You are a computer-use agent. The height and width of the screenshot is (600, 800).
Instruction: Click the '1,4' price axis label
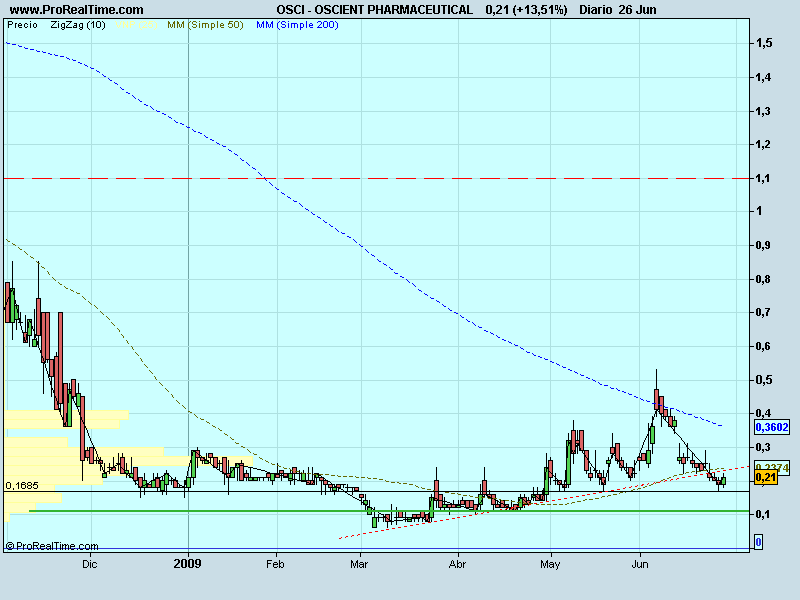click(x=764, y=78)
